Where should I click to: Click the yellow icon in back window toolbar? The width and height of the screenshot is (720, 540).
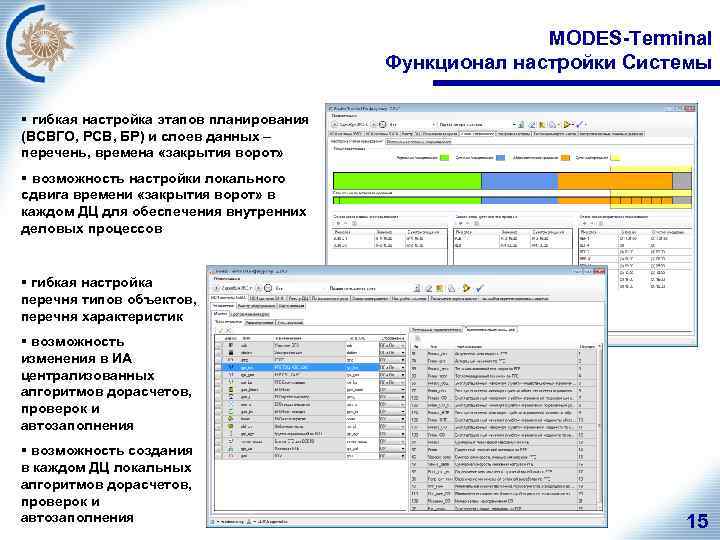542,124
